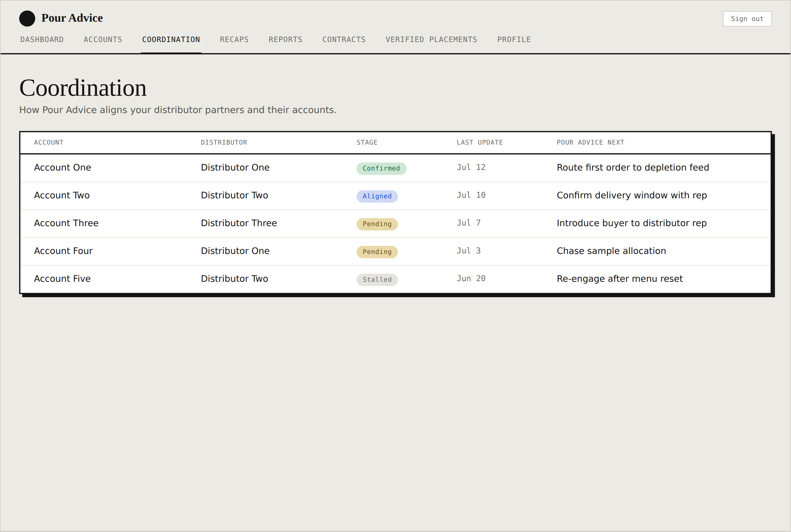The width and height of the screenshot is (791, 532).
Task: Click the Distributor Three cell
Action: (x=239, y=223)
